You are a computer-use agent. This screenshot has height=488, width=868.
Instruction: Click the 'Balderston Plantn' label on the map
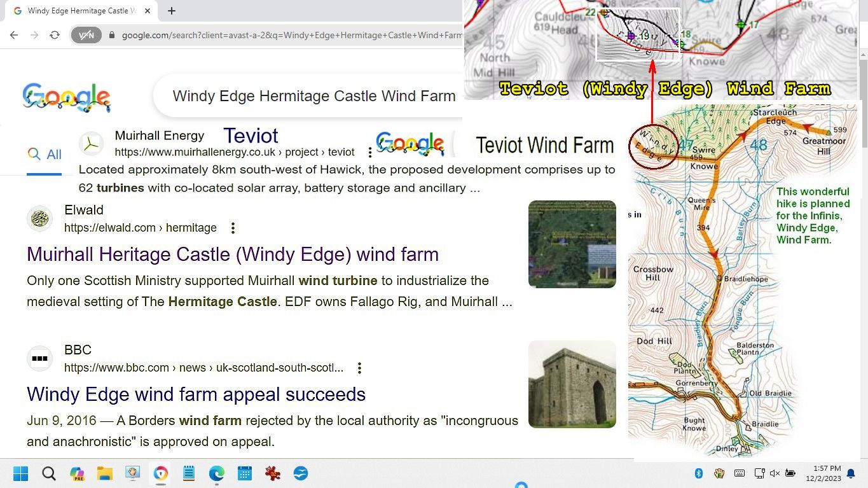tap(755, 349)
